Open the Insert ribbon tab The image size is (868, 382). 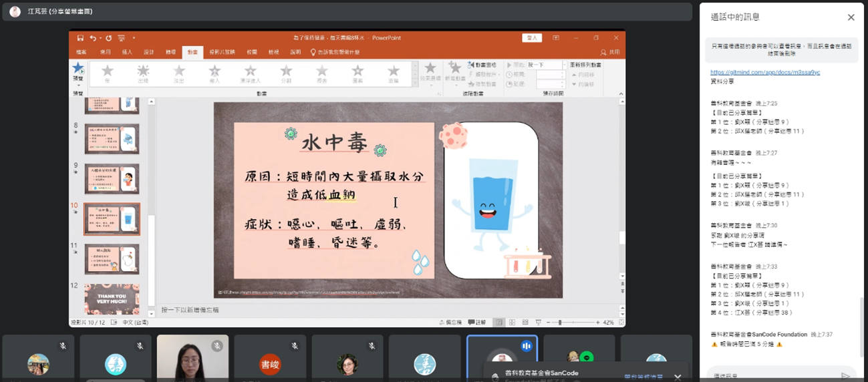pyautogui.click(x=127, y=52)
